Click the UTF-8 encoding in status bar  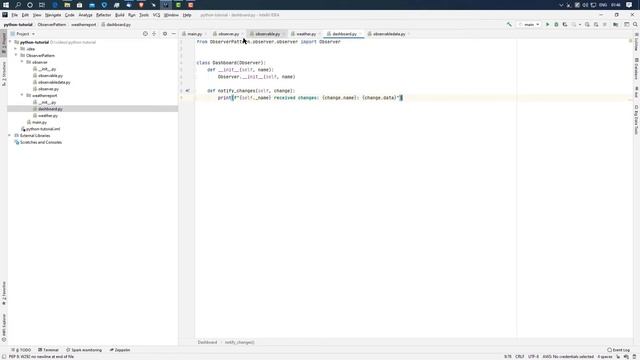point(533,357)
